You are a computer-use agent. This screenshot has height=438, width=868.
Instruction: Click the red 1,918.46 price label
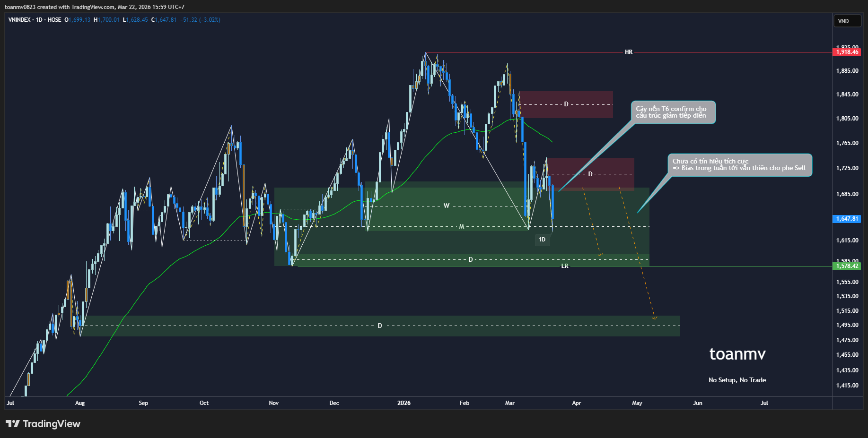[x=847, y=52]
